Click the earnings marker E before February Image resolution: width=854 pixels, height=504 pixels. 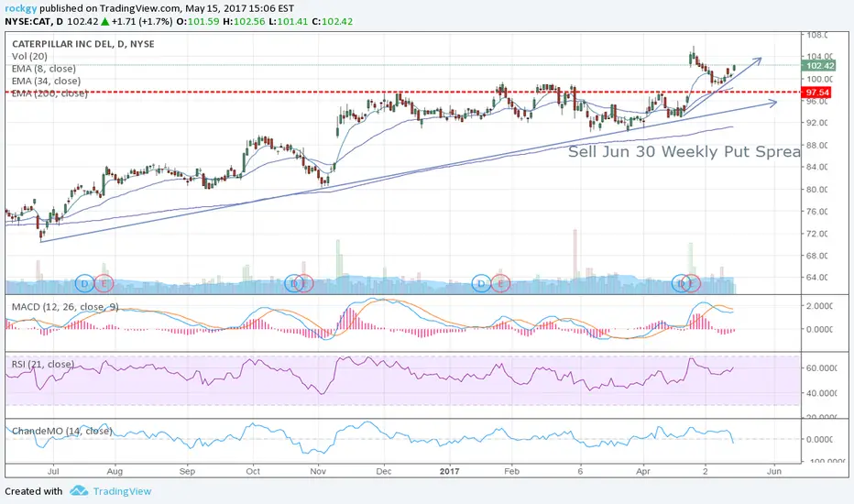click(500, 283)
